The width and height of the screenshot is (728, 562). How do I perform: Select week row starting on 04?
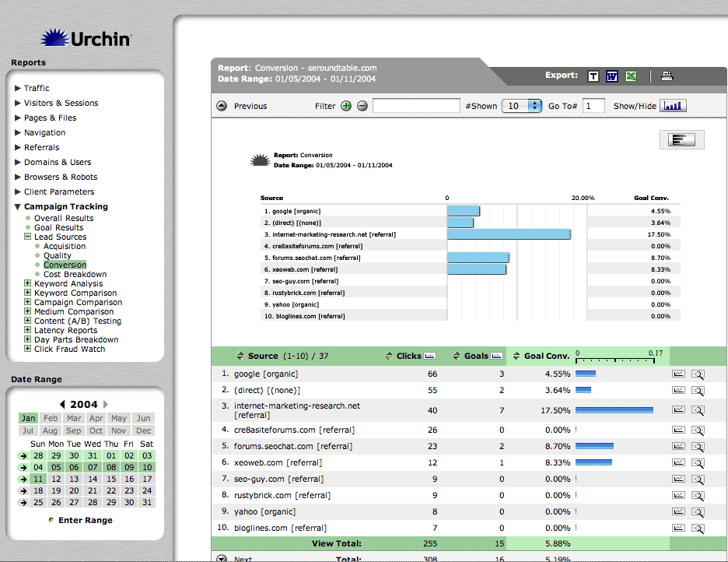(23, 467)
